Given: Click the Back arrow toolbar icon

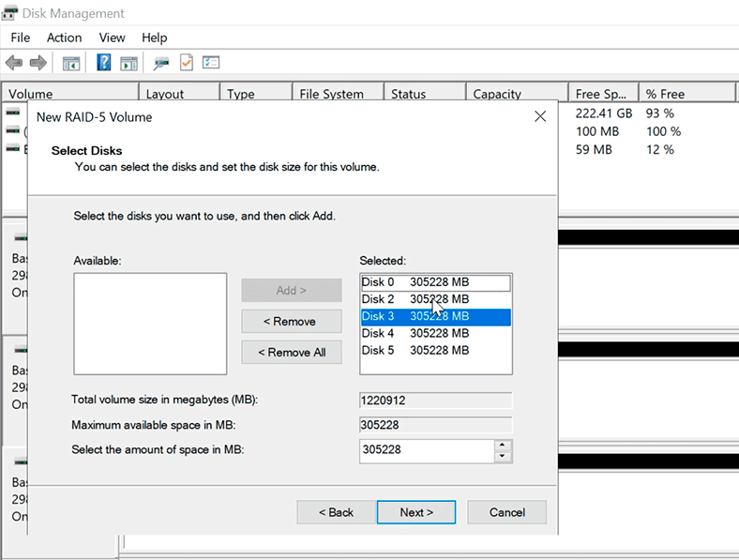Looking at the screenshot, I should 14,62.
